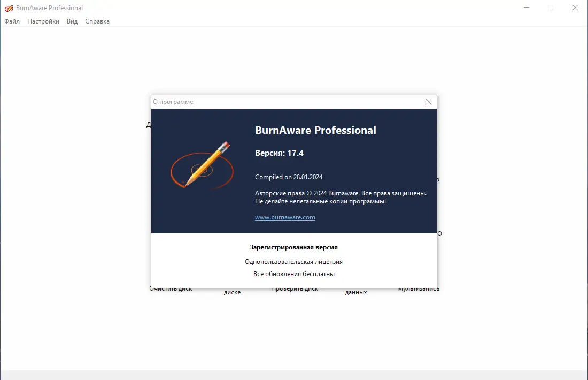
Task: Follow the www.burnaware.com link
Action: 285,217
